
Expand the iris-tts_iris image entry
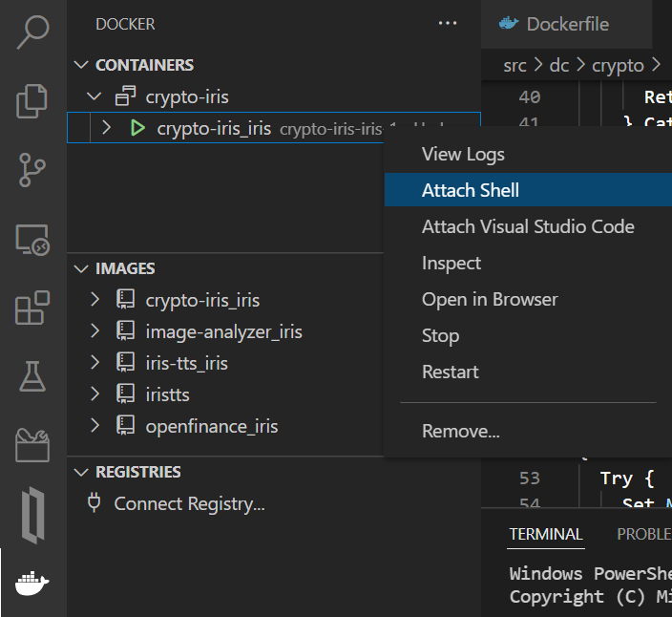pos(94,362)
